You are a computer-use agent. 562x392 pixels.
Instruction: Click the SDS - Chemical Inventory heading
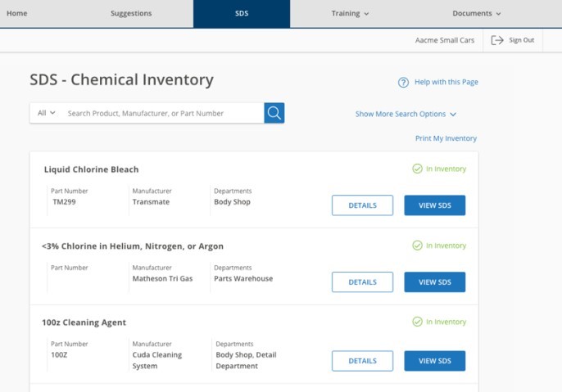[121, 79]
